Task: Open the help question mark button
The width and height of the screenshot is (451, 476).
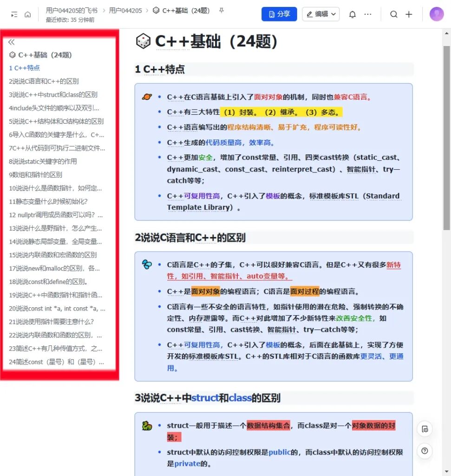Action: pyautogui.click(x=425, y=451)
